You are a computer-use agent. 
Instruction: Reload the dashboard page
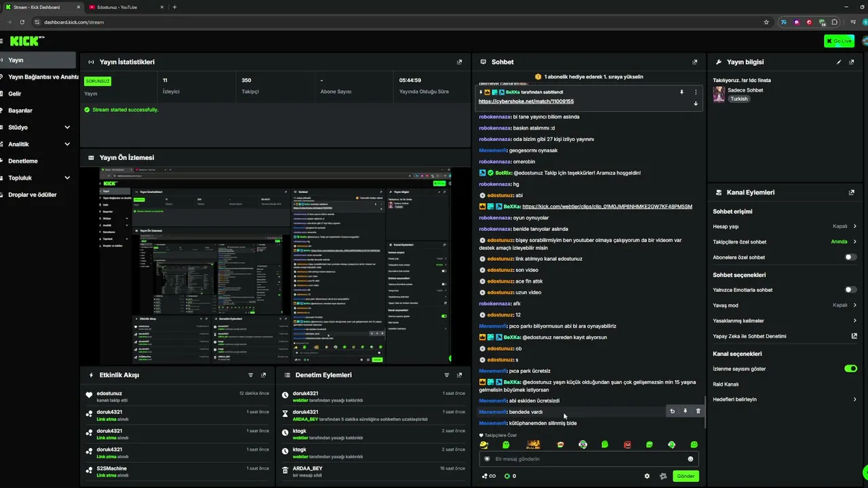tap(22, 22)
